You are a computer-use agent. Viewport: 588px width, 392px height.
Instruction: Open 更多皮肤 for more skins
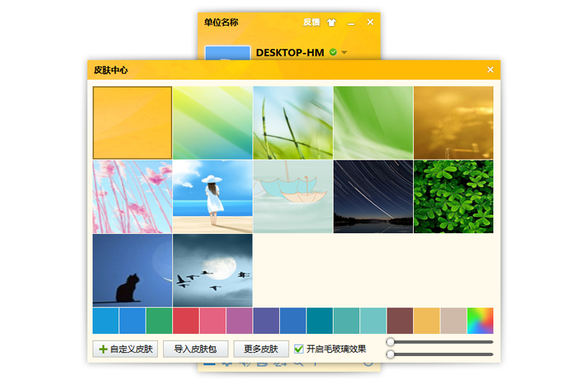click(261, 349)
